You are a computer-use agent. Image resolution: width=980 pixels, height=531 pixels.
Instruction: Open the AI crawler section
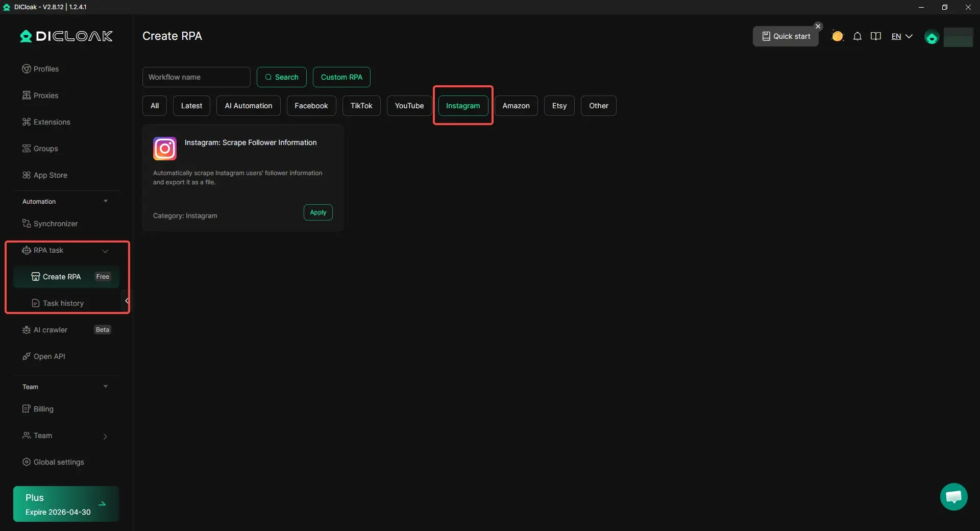(x=50, y=330)
